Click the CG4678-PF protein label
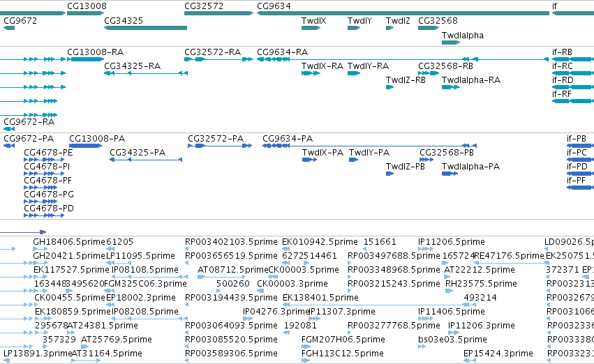Viewport: 594px width, 364px height. click(47, 181)
